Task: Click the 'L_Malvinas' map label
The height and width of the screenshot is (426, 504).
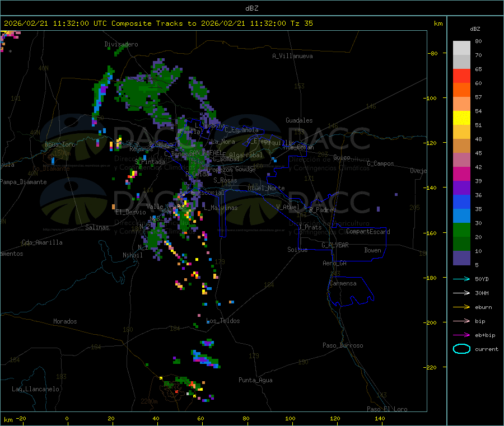Action: pyautogui.click(x=221, y=208)
